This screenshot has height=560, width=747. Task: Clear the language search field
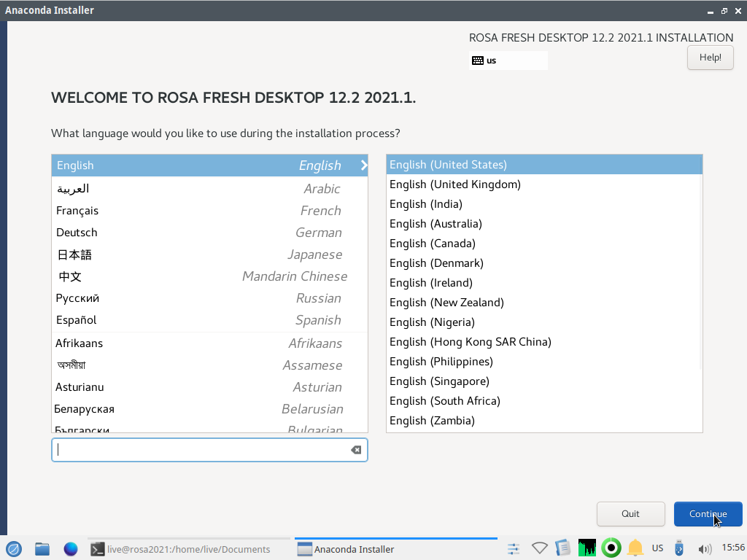[x=356, y=450]
